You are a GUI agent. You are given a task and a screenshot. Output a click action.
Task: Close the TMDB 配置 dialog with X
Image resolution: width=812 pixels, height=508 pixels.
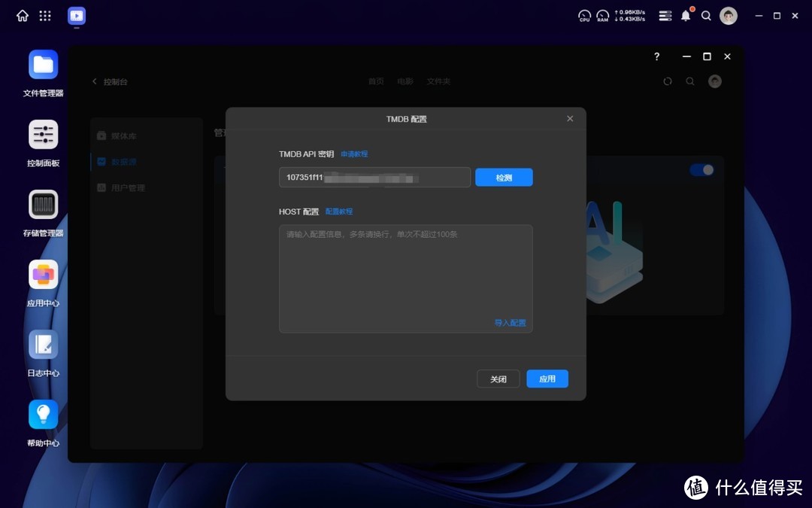pyautogui.click(x=570, y=119)
